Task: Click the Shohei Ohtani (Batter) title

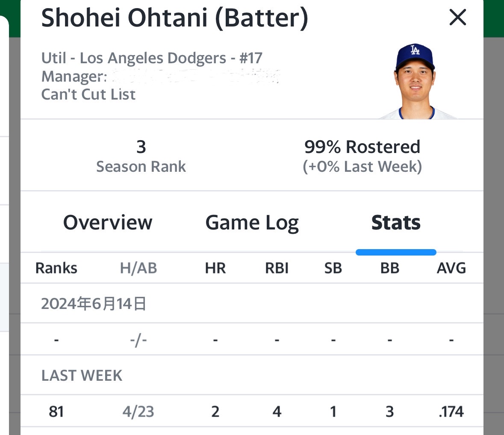Action: pyautogui.click(x=174, y=18)
